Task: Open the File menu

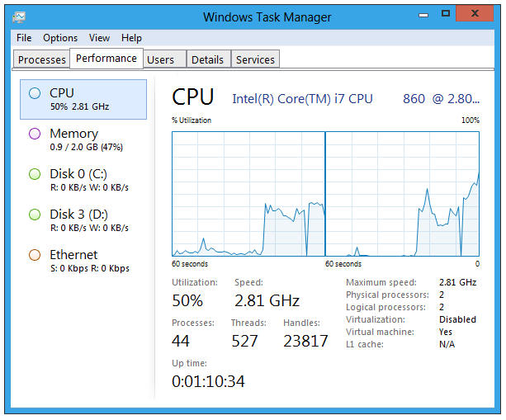Action: coord(24,38)
